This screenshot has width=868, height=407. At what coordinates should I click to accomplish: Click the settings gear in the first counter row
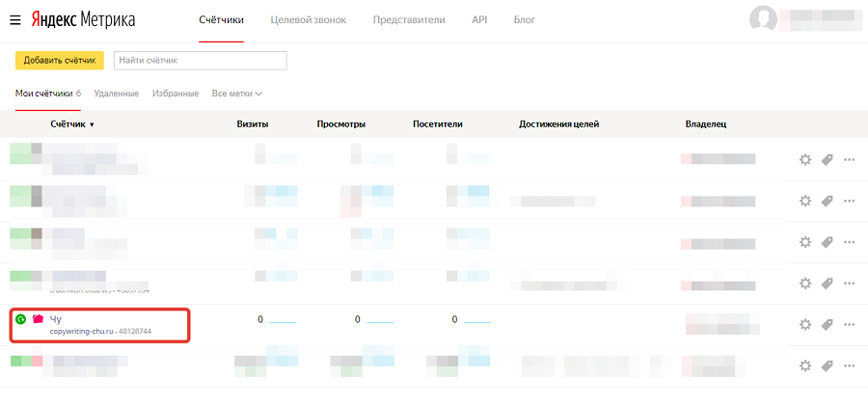pyautogui.click(x=805, y=160)
